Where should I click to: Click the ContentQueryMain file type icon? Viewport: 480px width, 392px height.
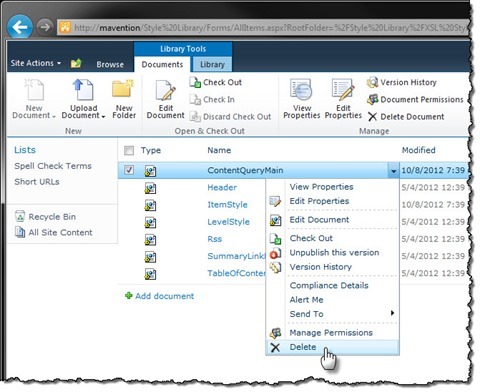[150, 171]
